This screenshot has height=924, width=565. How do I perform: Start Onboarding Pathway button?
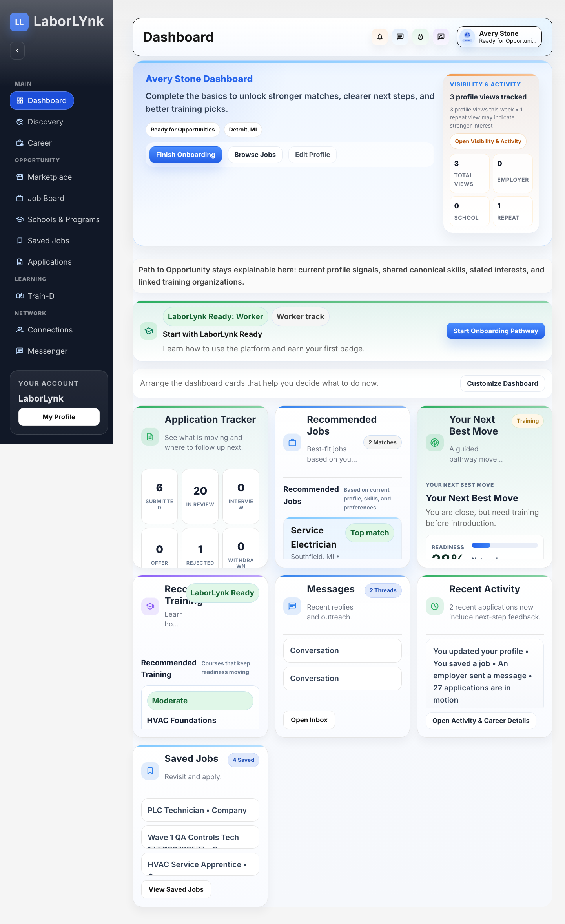pyautogui.click(x=496, y=331)
